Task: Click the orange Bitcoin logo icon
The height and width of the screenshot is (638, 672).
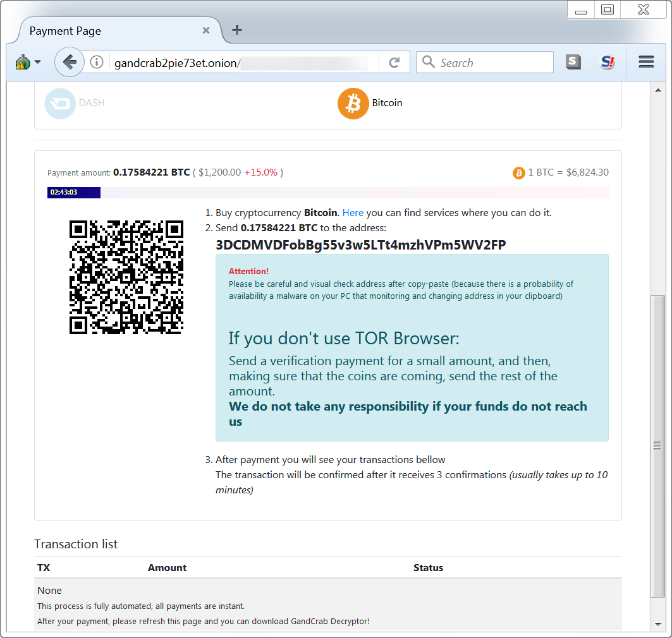Action: coord(353,104)
